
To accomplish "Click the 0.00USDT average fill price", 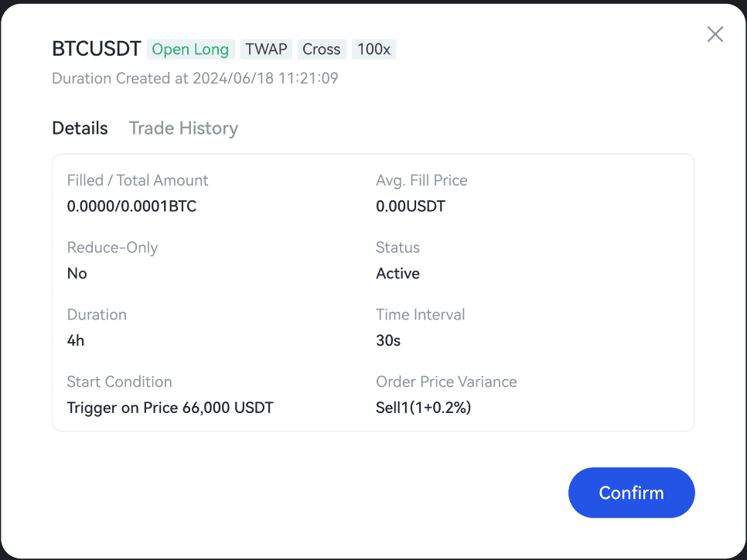I will [x=411, y=207].
